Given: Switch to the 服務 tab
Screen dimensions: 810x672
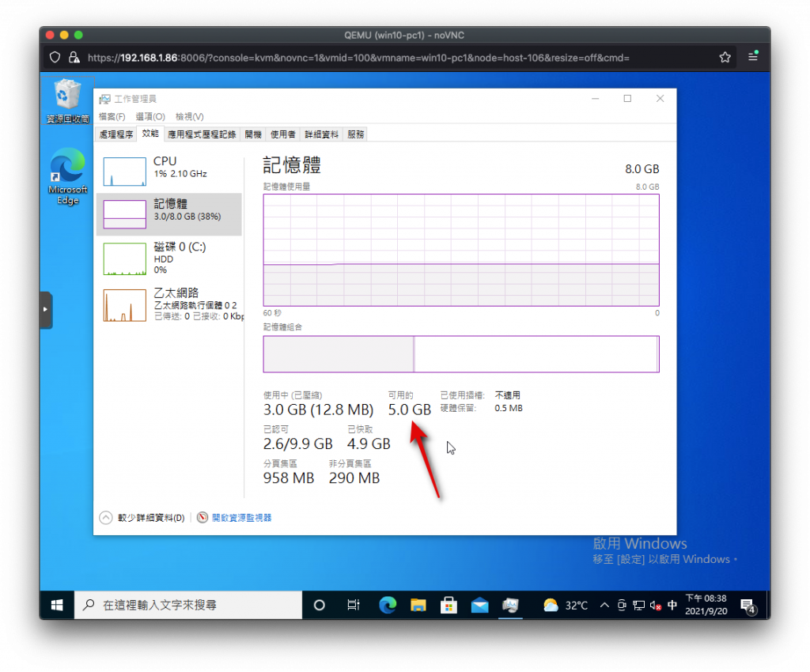Looking at the screenshot, I should click(356, 134).
